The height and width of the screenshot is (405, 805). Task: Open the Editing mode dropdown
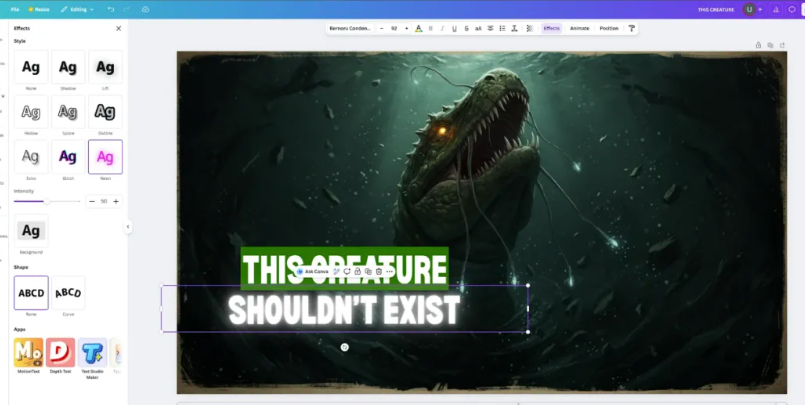click(x=76, y=9)
